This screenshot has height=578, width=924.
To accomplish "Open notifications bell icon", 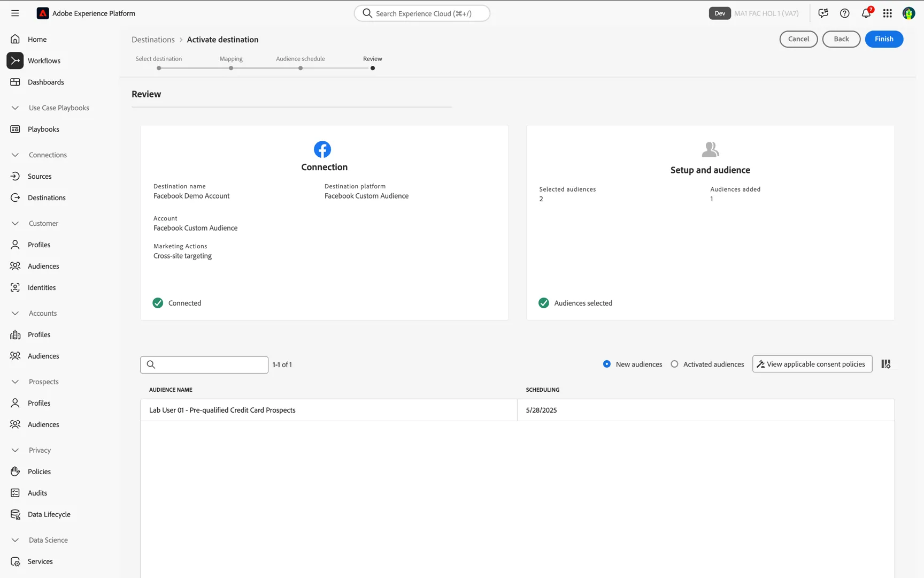I will [x=866, y=13].
